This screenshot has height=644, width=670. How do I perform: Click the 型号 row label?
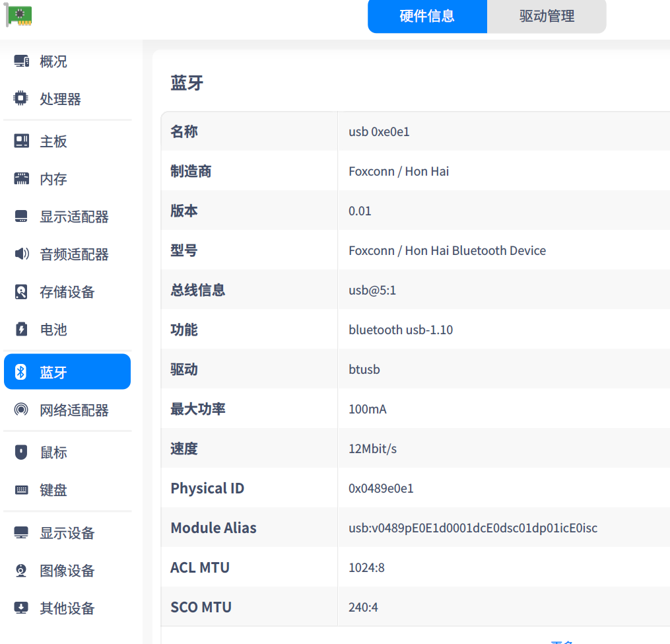point(184,250)
